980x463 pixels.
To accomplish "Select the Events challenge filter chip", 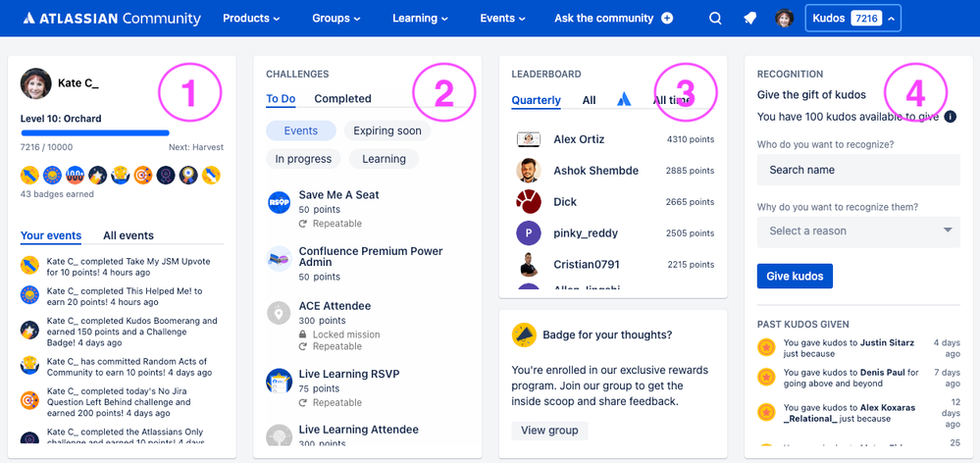I will [301, 130].
